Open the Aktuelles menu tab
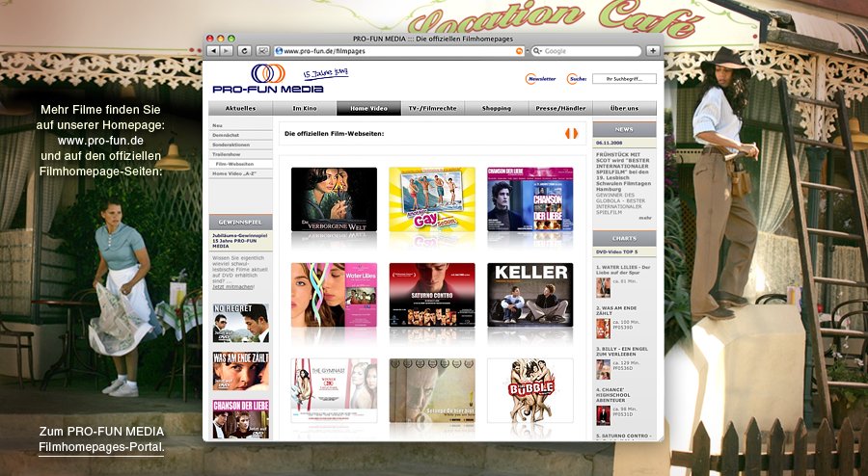Viewport: 868px width, 476px height. click(x=241, y=108)
